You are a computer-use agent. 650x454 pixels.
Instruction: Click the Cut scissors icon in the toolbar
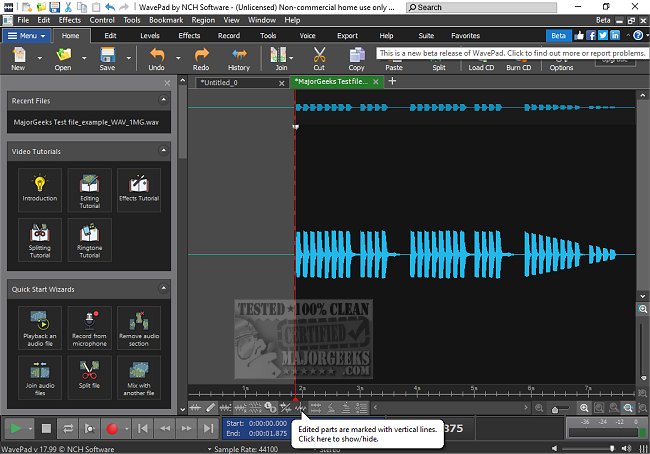(x=319, y=54)
